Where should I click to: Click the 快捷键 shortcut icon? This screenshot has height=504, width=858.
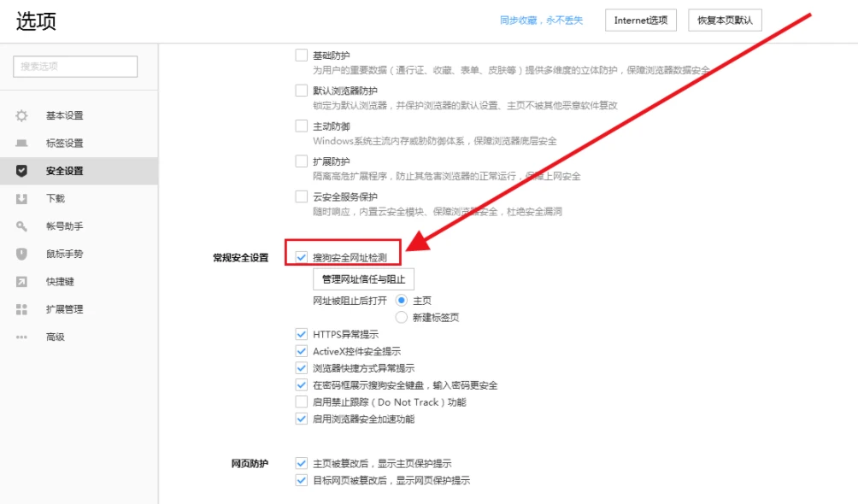coord(22,282)
